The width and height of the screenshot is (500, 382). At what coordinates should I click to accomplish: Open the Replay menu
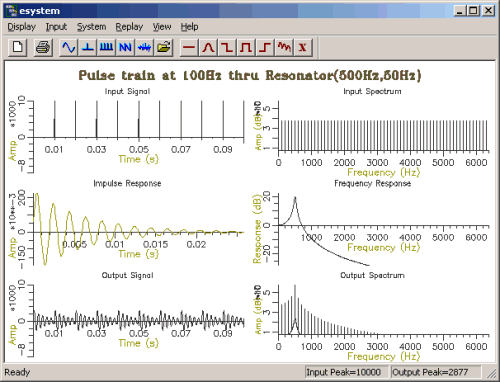[129, 27]
